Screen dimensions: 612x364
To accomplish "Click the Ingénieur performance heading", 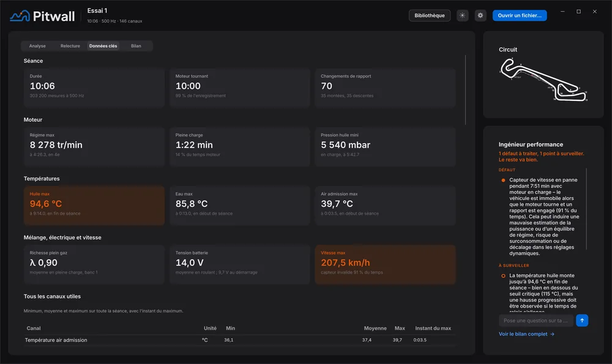I will tap(531, 144).
